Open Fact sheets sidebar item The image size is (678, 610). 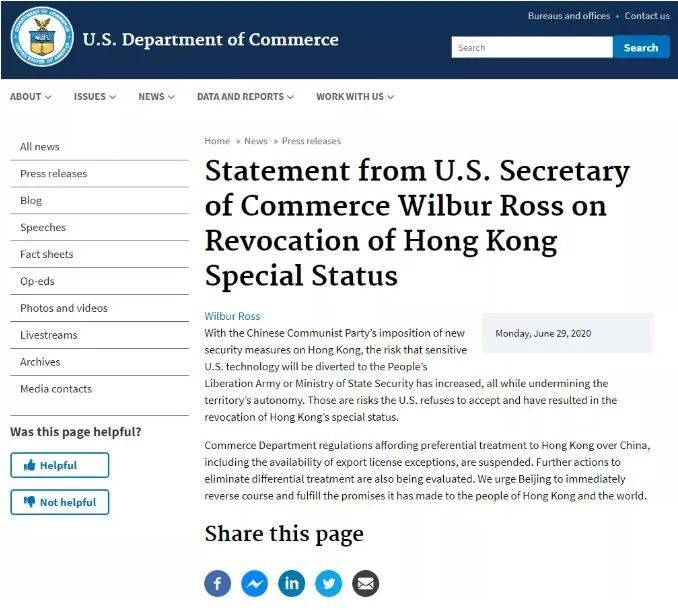47,254
